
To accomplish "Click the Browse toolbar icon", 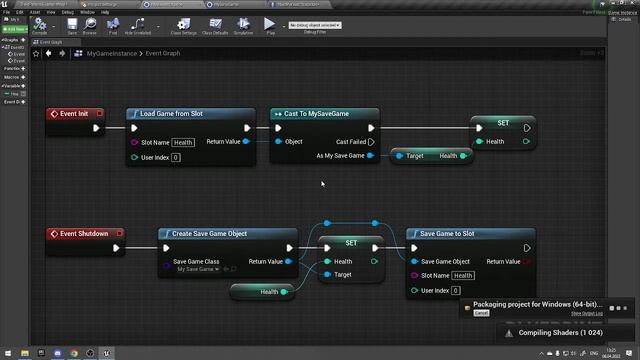I will [x=90, y=26].
